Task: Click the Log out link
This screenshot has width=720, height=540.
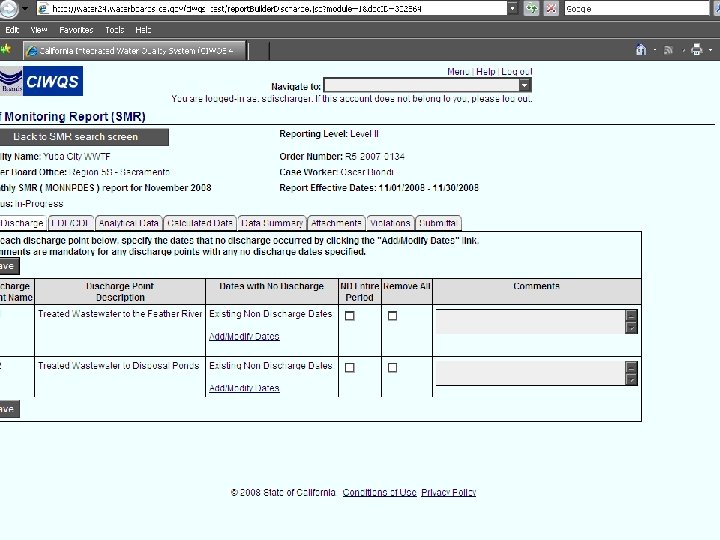Action: (x=517, y=72)
